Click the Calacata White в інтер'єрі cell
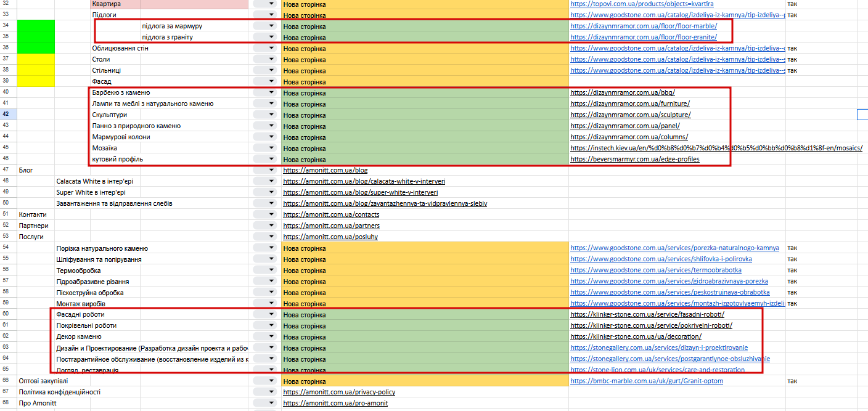868x411 pixels. [94, 182]
